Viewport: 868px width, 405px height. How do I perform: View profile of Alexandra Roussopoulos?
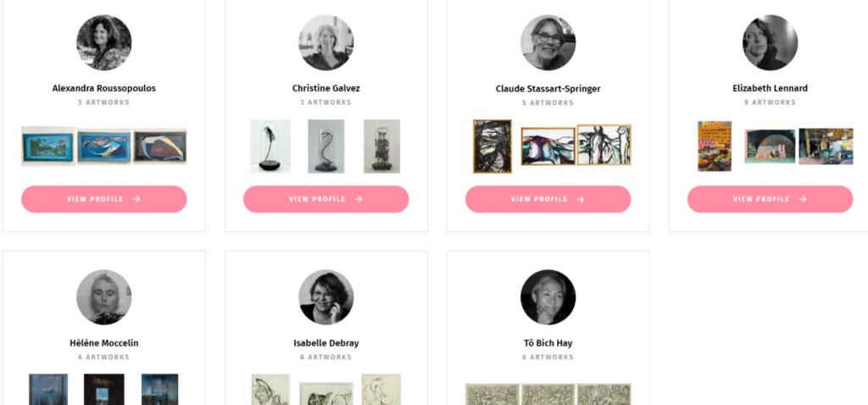point(104,199)
